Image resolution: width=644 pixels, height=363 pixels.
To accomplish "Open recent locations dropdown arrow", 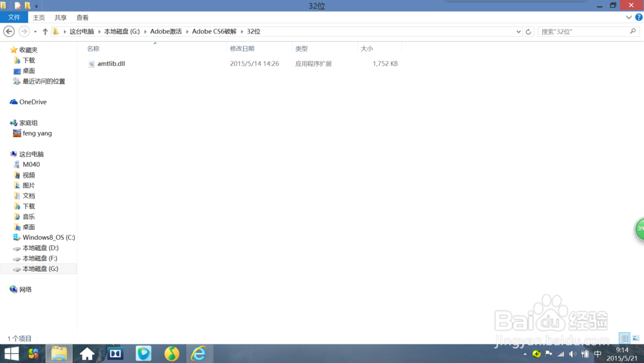I will coord(35,32).
